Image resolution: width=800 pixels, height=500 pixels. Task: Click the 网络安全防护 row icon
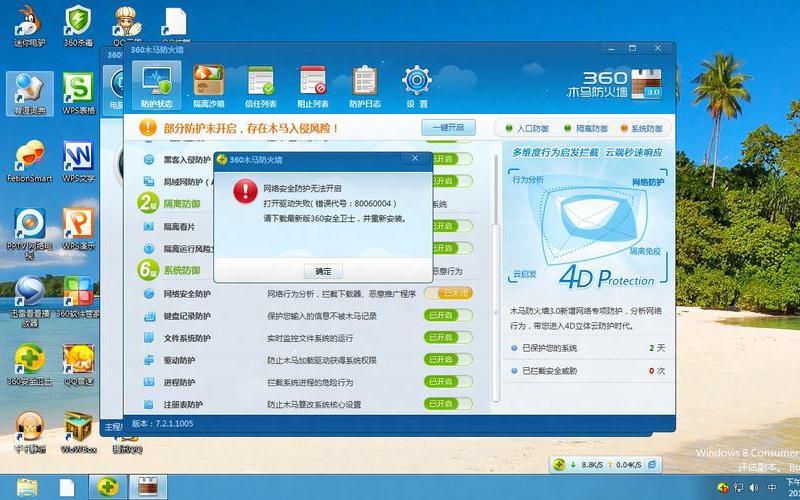(149, 294)
